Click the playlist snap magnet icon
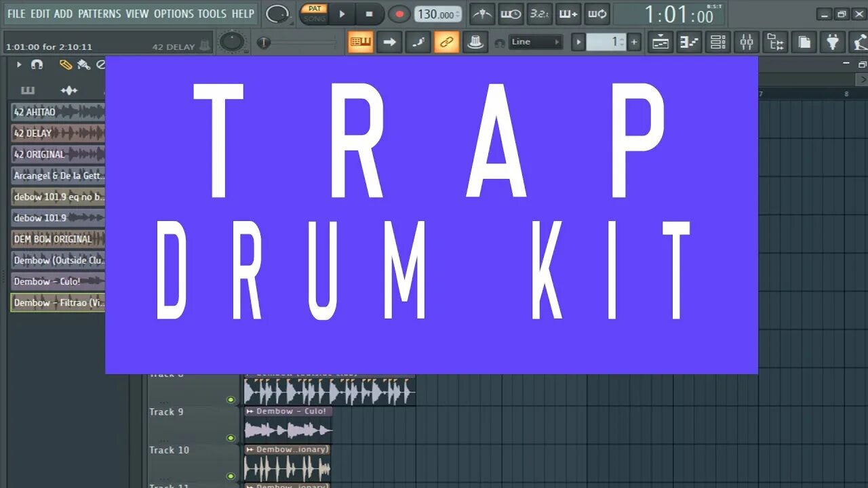The height and width of the screenshot is (488, 868). point(37,65)
